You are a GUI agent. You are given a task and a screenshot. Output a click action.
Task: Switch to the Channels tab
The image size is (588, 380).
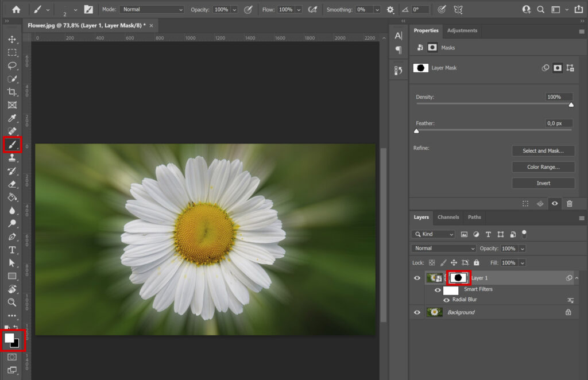448,217
